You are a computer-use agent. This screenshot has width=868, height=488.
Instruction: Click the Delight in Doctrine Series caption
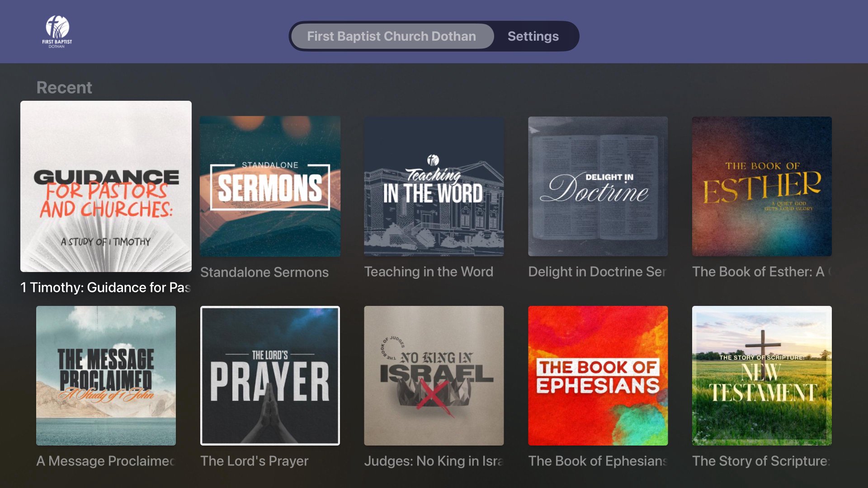pyautogui.click(x=597, y=272)
